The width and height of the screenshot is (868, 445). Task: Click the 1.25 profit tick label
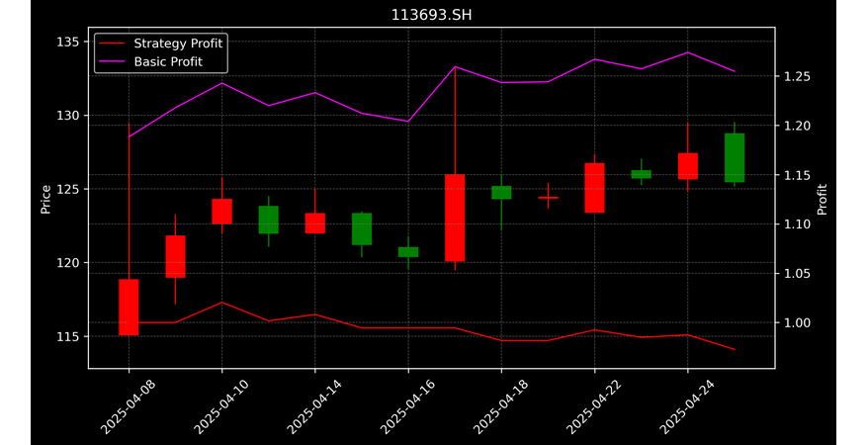click(797, 76)
